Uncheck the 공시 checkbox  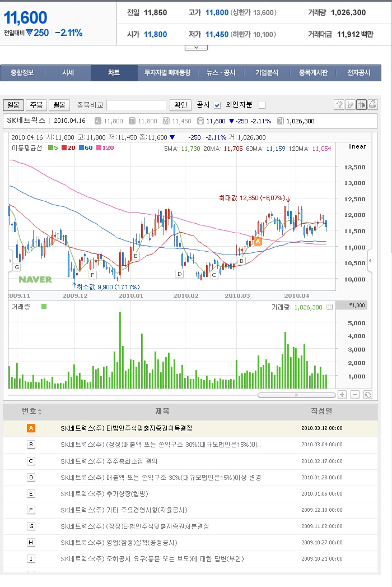(217, 105)
